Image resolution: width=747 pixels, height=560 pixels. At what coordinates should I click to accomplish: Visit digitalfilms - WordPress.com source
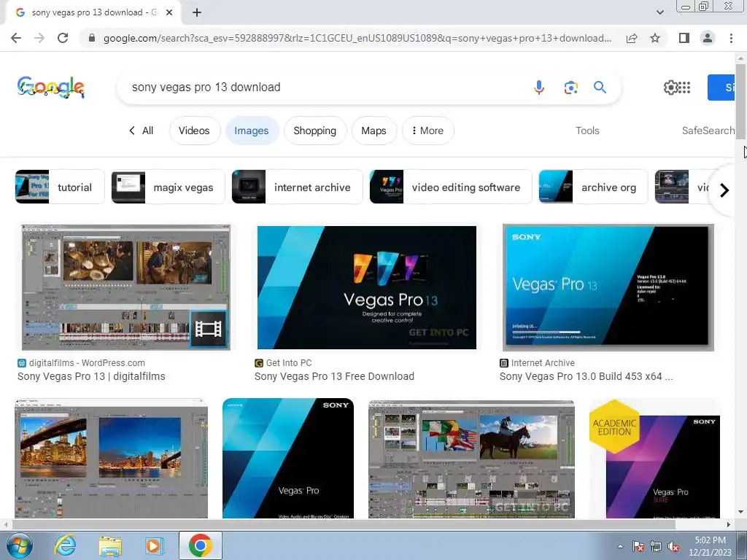click(87, 363)
